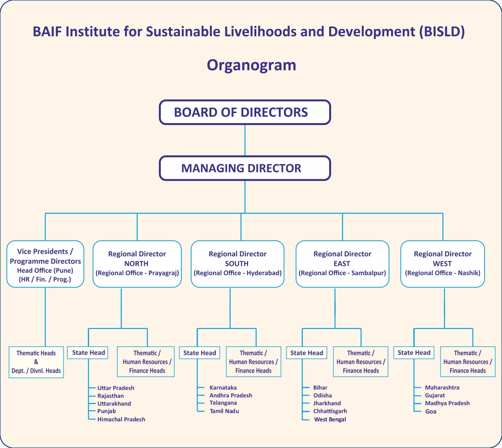The image size is (502, 448).
Task: Click 'Telangana' in the state list
Action: (223, 403)
